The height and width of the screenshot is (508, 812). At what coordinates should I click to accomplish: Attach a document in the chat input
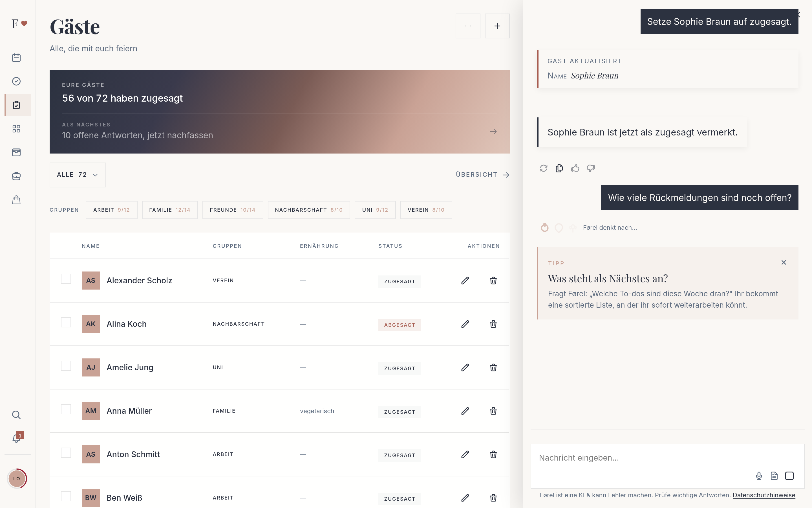click(x=774, y=476)
